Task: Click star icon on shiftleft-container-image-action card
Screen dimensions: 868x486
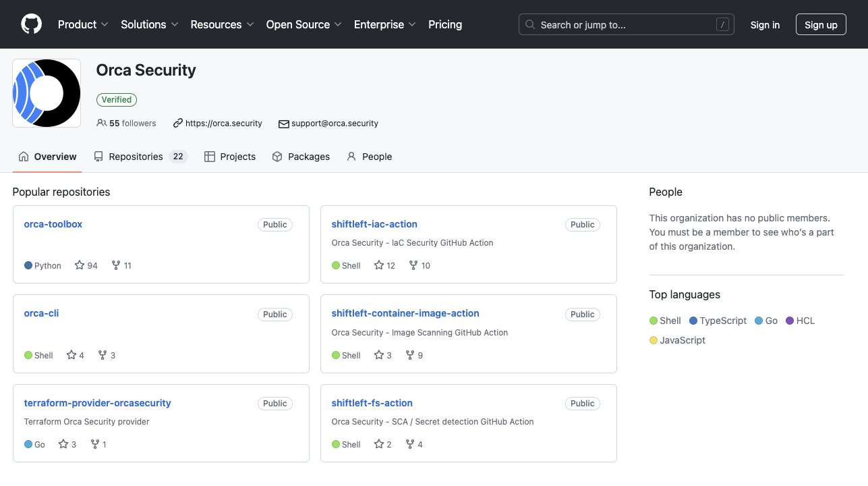Action: point(379,355)
